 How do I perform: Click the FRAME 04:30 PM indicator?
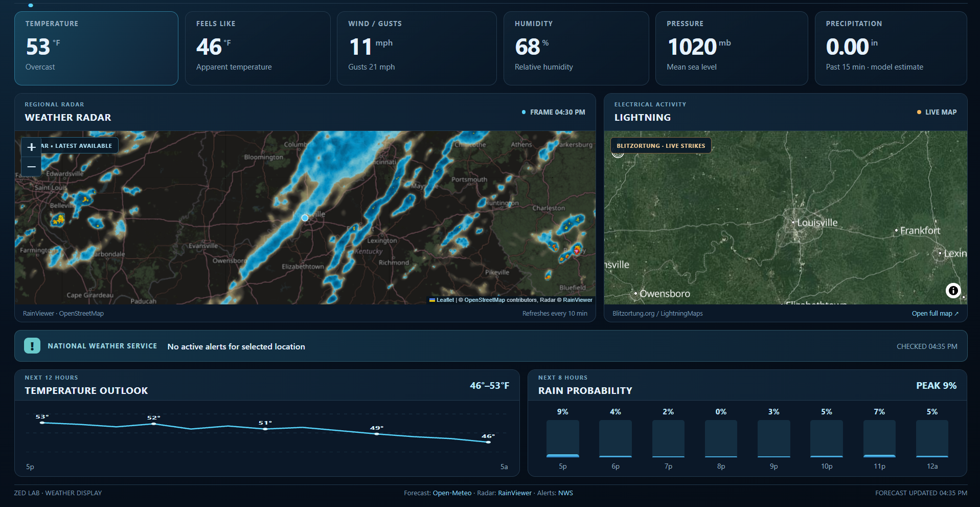click(x=553, y=112)
